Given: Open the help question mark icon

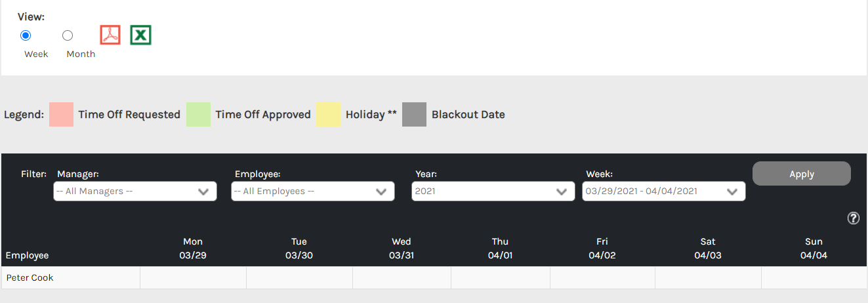Looking at the screenshot, I should 854,218.
